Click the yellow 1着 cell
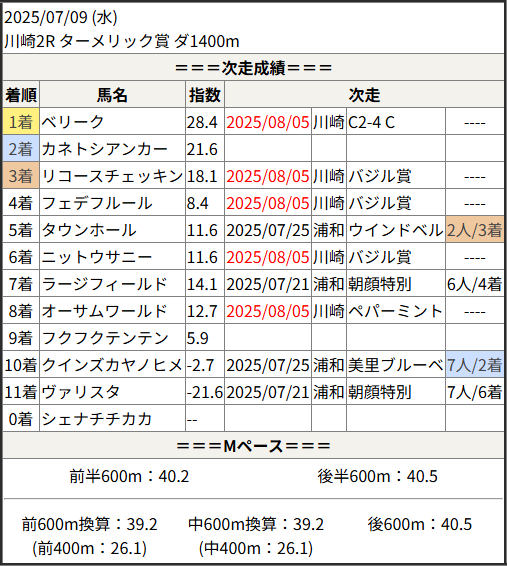The height and width of the screenshot is (566, 507). [x=21, y=122]
